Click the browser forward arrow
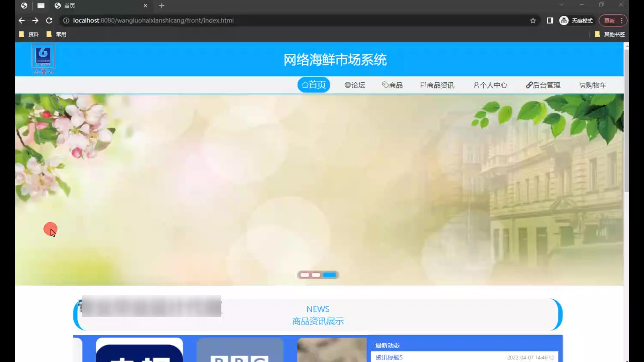The image size is (644, 362). [x=35, y=20]
